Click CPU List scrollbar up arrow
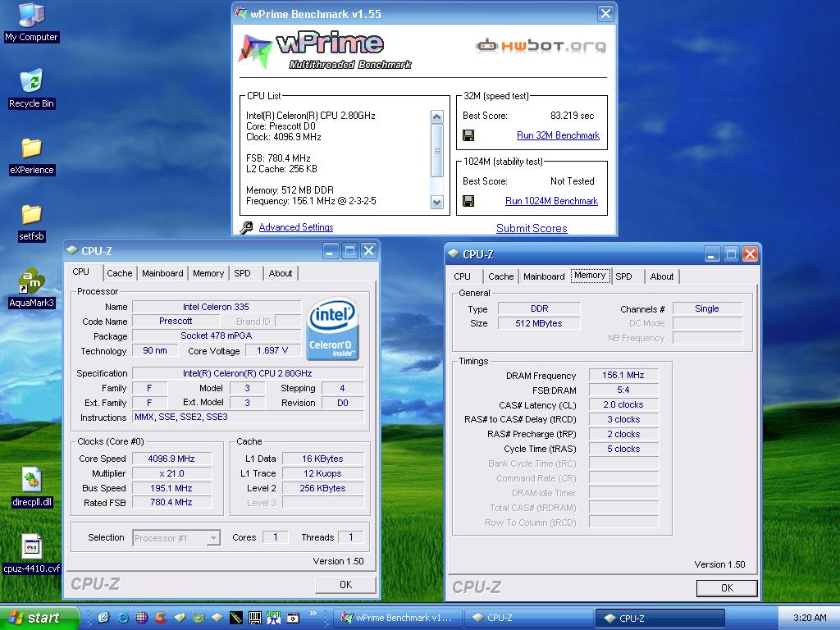This screenshot has height=630, width=840. point(437,116)
